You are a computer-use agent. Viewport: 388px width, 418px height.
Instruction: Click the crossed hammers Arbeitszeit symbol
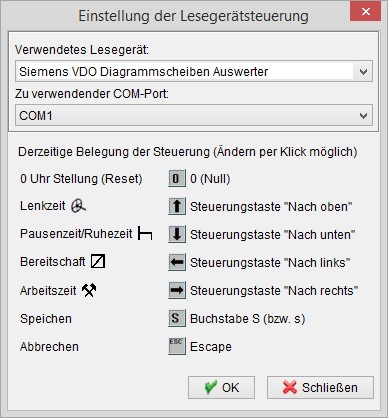pos(89,290)
